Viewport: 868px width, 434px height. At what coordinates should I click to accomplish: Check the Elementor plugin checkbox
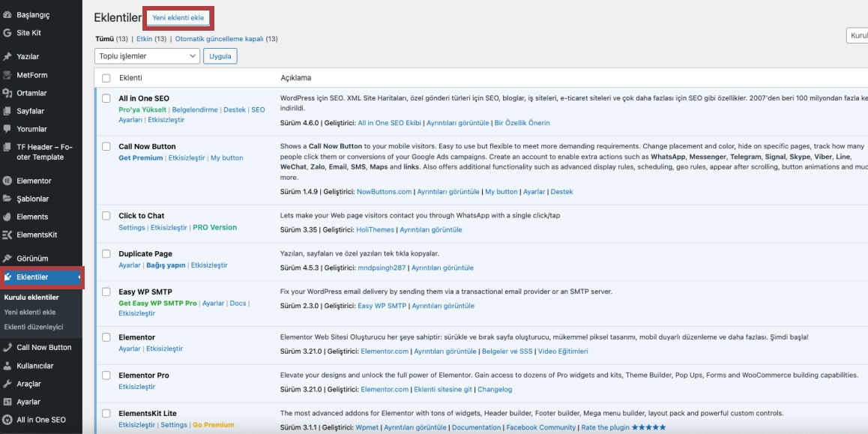tap(106, 337)
